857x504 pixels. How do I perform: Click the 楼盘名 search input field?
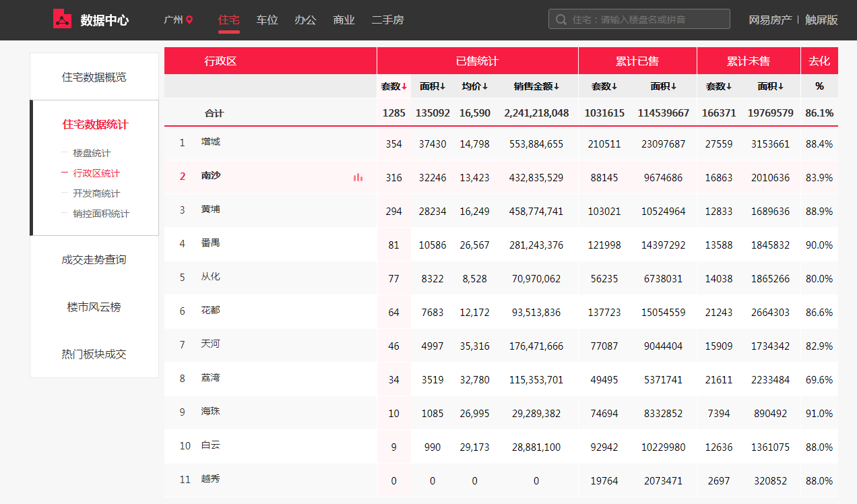647,20
